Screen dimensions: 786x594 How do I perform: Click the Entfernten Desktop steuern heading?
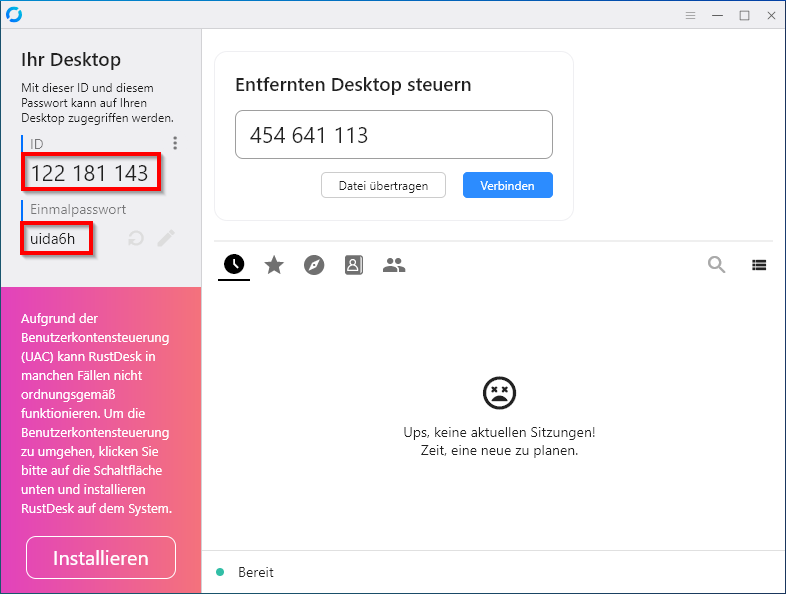click(353, 84)
